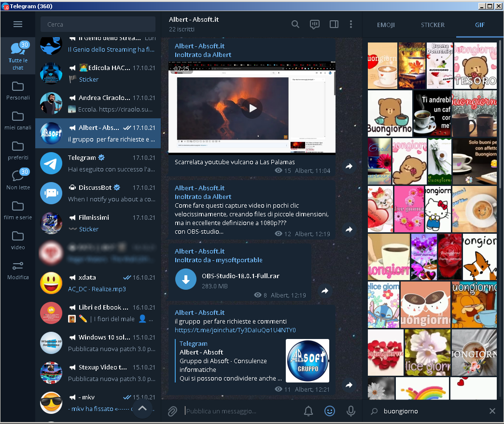This screenshot has height=424, width=504.
Task: Search inside the Albert - Absoft.it channel
Action: pos(295,25)
